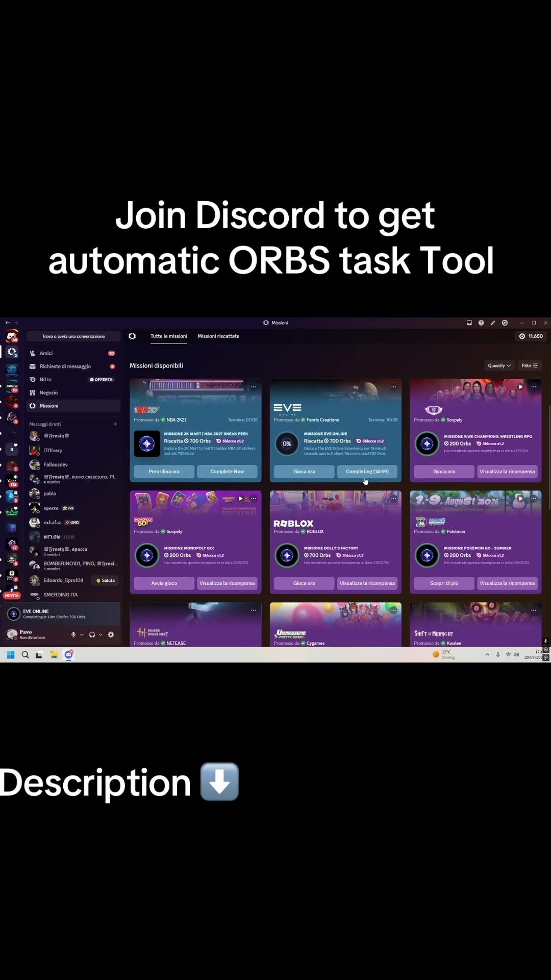Click Completing (14:59) button

(x=367, y=472)
